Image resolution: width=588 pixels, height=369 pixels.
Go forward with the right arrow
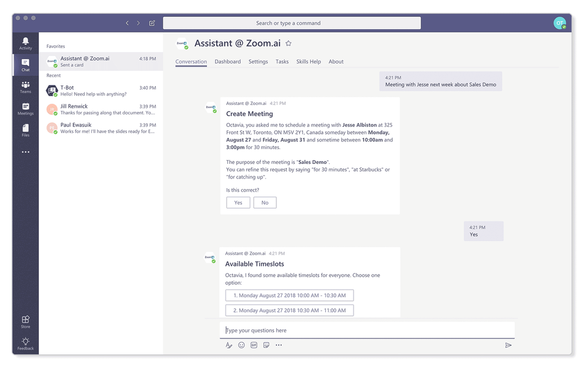click(x=138, y=23)
